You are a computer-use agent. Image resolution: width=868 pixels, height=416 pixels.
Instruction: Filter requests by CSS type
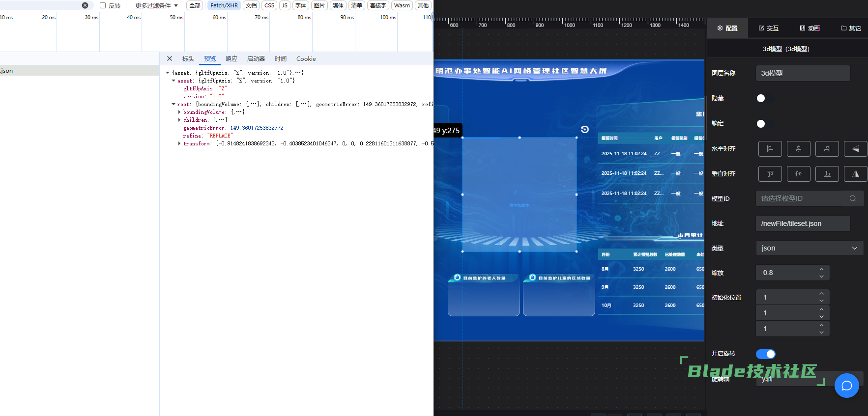pyautogui.click(x=269, y=5)
